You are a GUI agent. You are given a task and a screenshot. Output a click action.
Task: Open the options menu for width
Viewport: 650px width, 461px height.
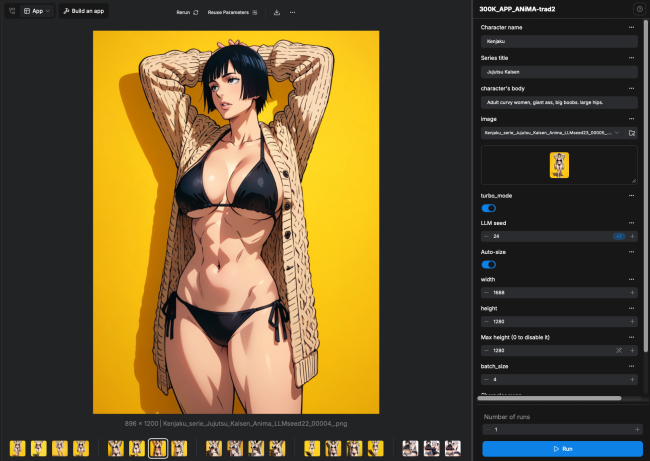point(631,279)
